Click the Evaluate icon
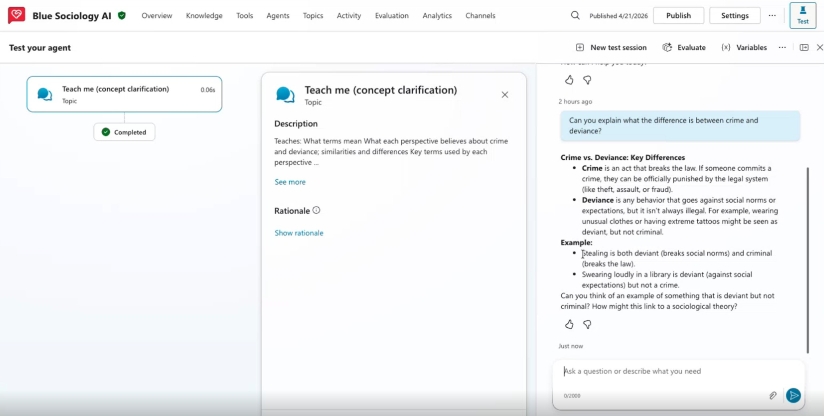Image resolution: width=824 pixels, height=416 pixels. tap(667, 47)
